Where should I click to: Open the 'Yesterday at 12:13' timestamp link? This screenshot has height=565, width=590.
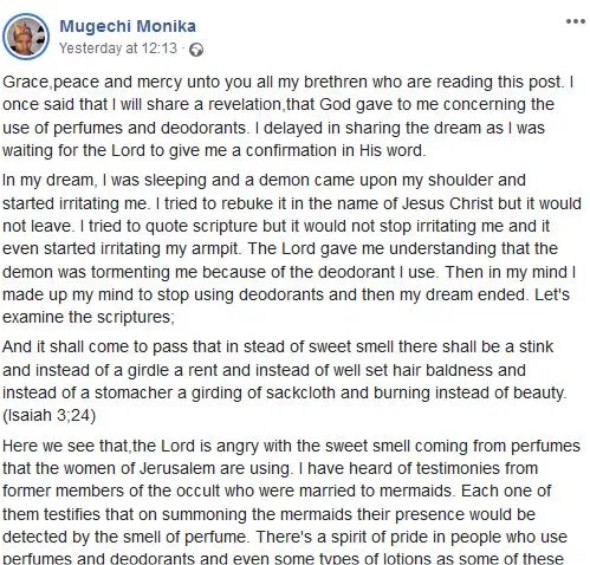tap(118, 49)
